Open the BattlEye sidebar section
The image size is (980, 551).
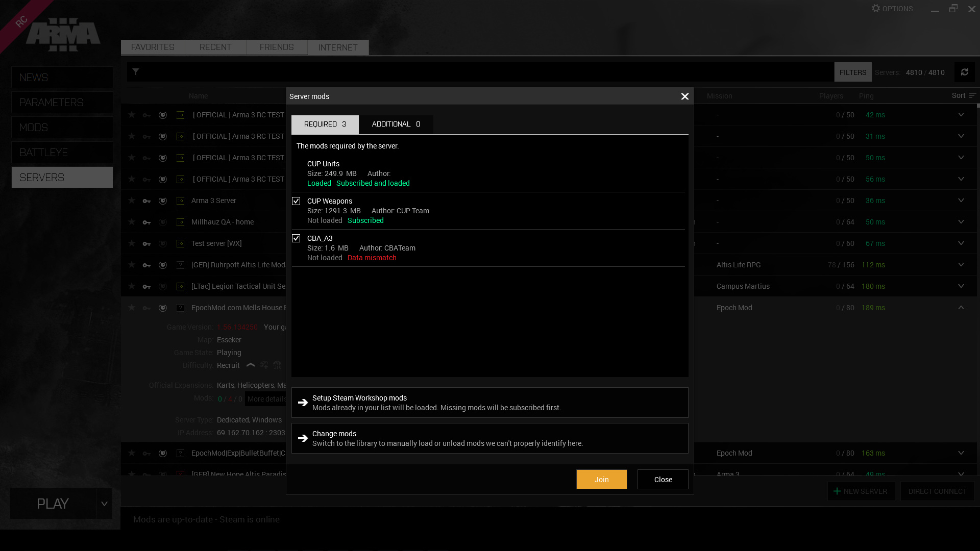coord(62,152)
